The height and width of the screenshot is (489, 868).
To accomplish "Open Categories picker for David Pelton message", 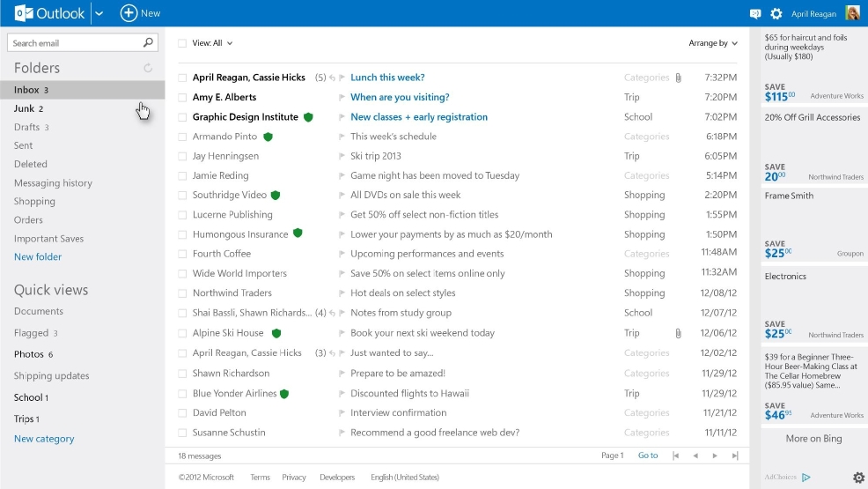I will click(646, 412).
